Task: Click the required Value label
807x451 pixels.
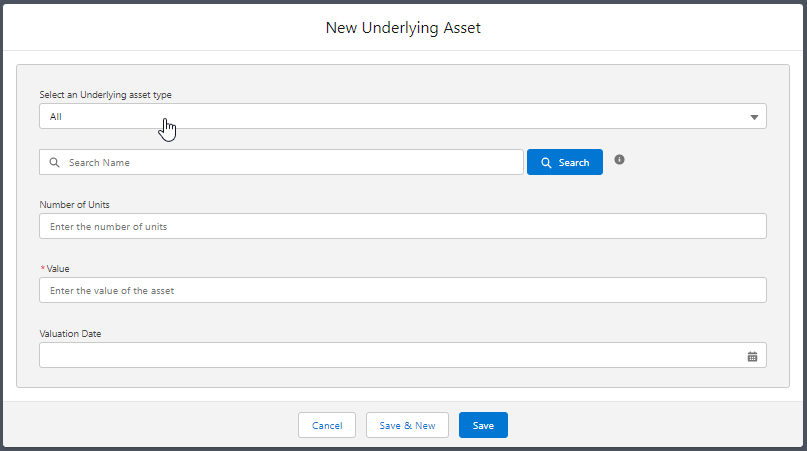Action: tap(58, 269)
